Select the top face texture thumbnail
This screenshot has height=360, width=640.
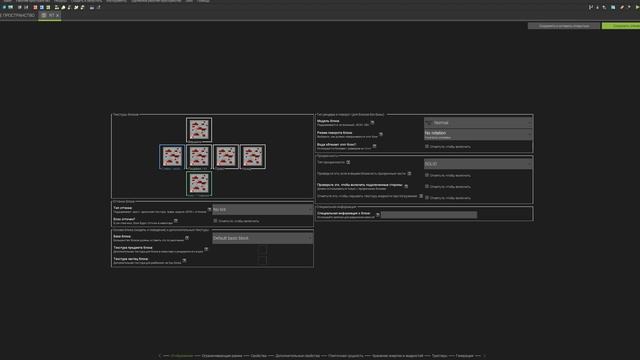pos(199,130)
